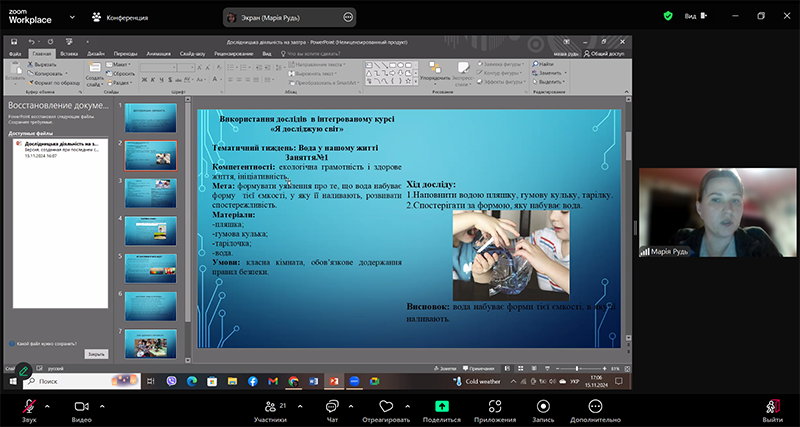Open Gmail from the taskbar
800x427 pixels.
tap(273, 381)
